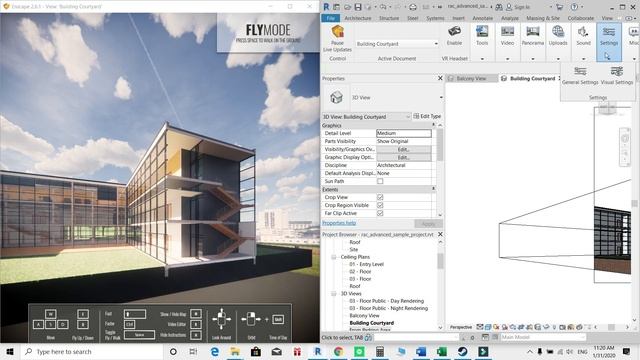Click the 3D view house quick access icon
Screen dimensions: 640x360
pos(413,7)
